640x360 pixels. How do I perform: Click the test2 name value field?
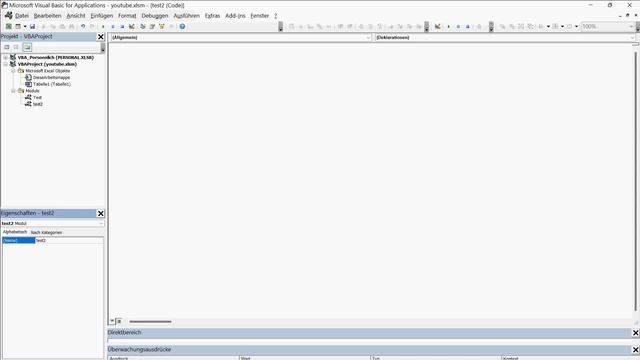(x=69, y=240)
